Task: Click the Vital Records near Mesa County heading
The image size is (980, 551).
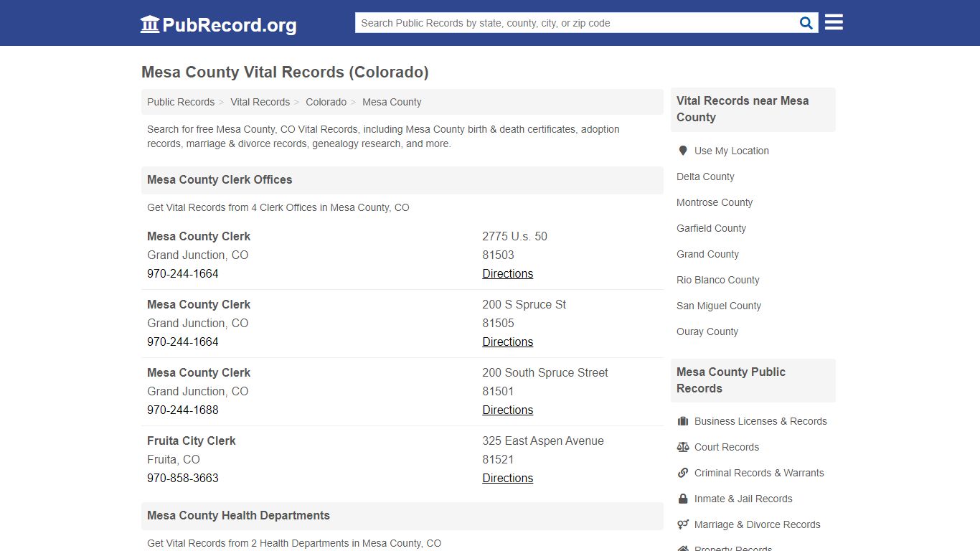Action: 743,109
